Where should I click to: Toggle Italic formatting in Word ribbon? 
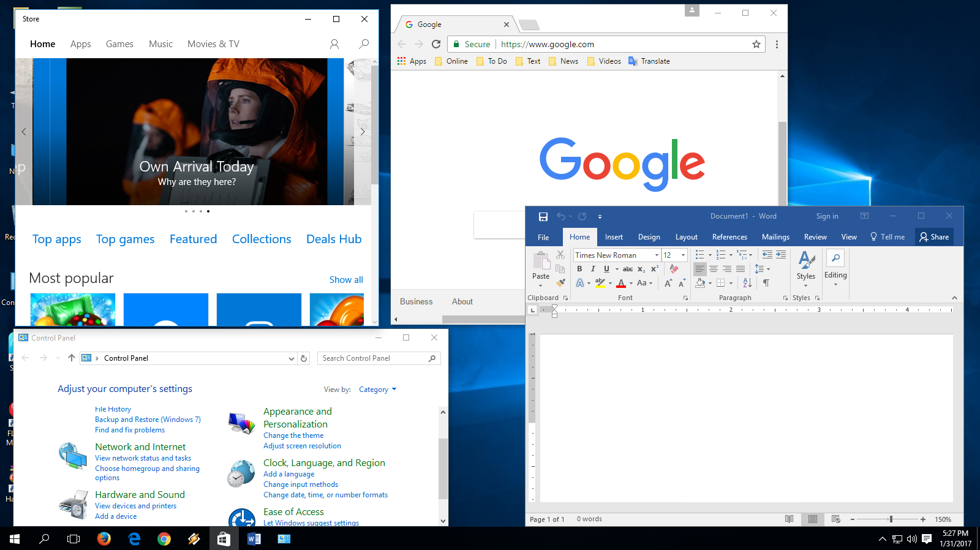(x=593, y=269)
